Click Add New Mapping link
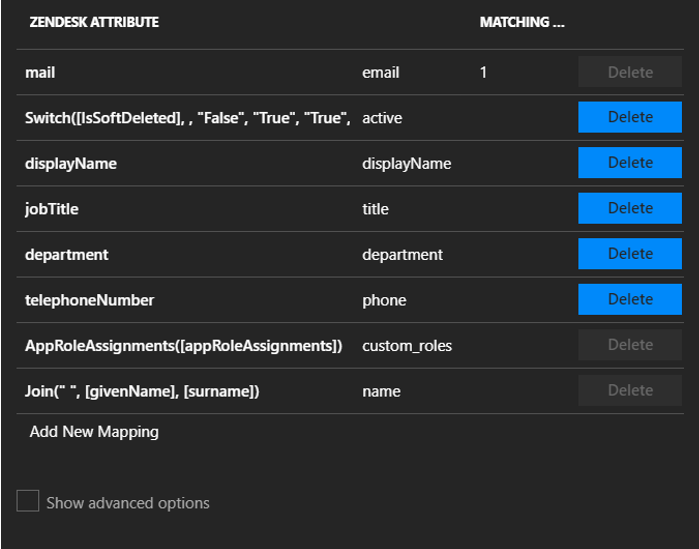The image size is (699, 549). point(94,432)
